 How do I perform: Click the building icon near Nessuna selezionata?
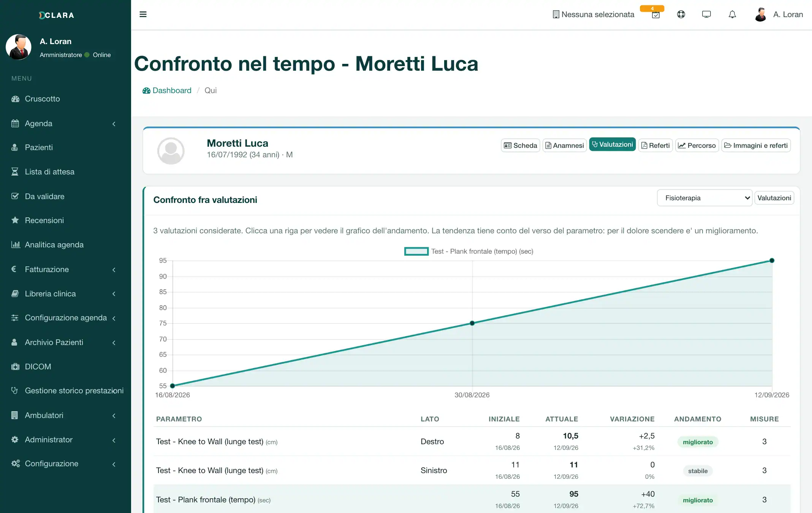(x=556, y=14)
